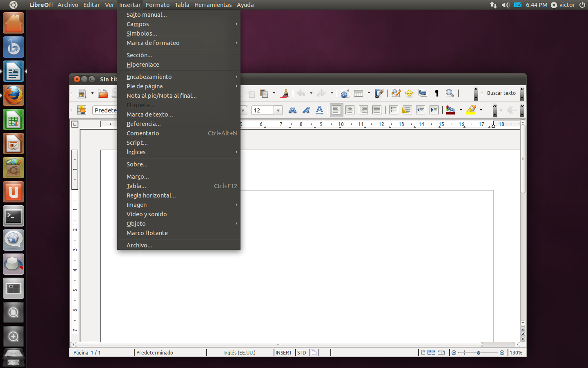Open Paste options dropdown arrow
The width and height of the screenshot is (588, 368).
274,93
